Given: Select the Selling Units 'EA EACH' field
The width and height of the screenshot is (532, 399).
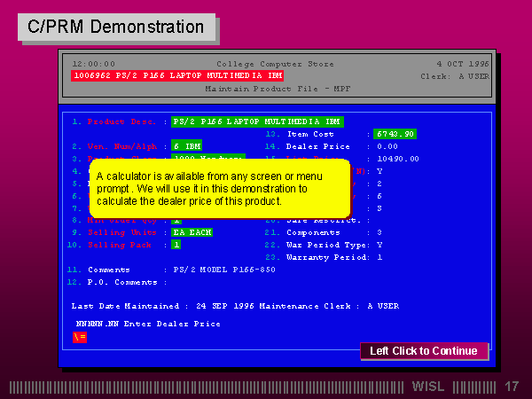Looking at the screenshot, I should click(192, 232).
